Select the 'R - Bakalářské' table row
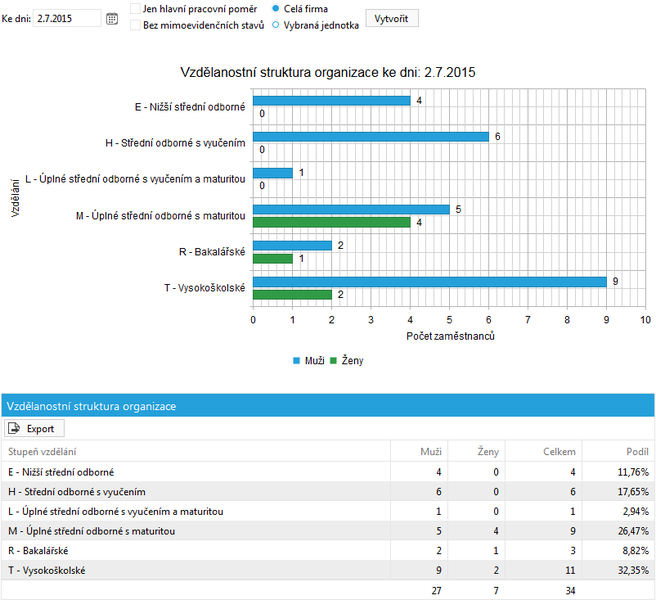 point(328,551)
